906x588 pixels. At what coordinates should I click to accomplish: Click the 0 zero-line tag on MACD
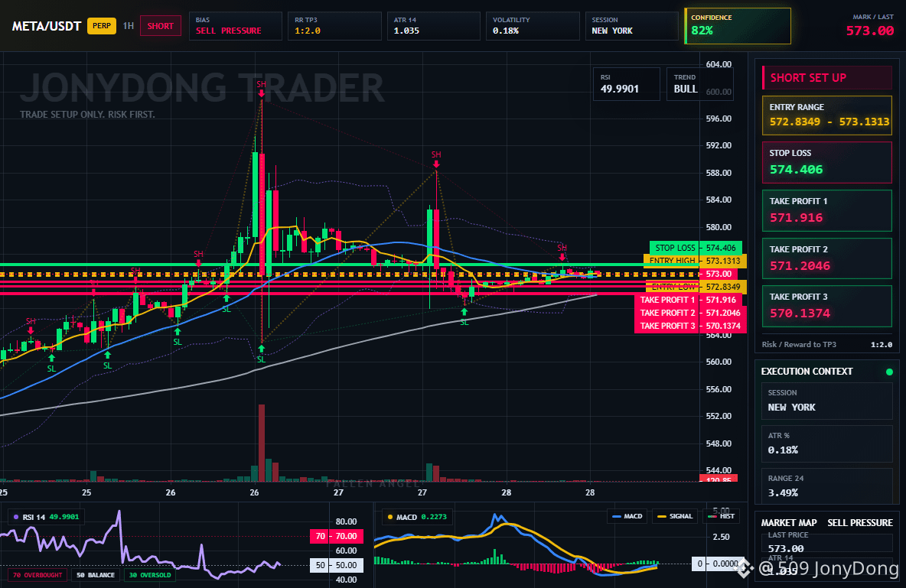pos(715,564)
